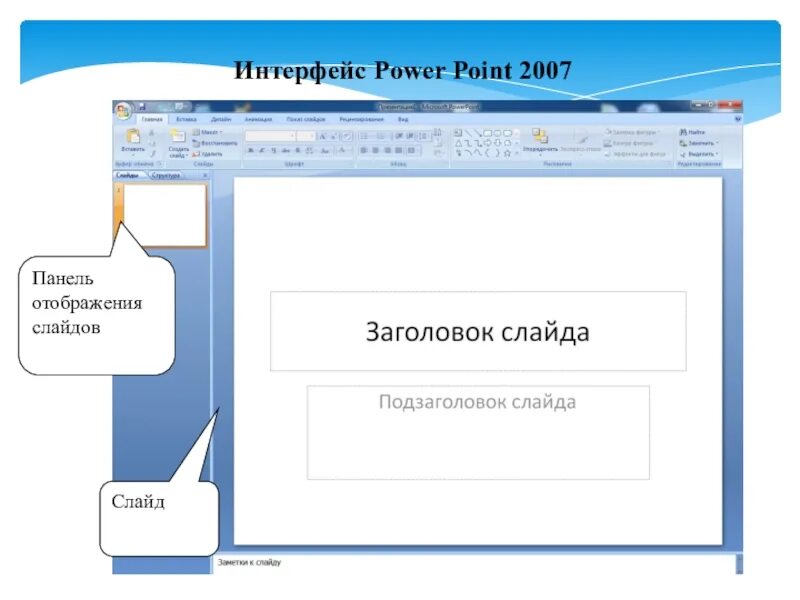Toggle center text alignment
The height and width of the screenshot is (600, 800).
coord(376,151)
